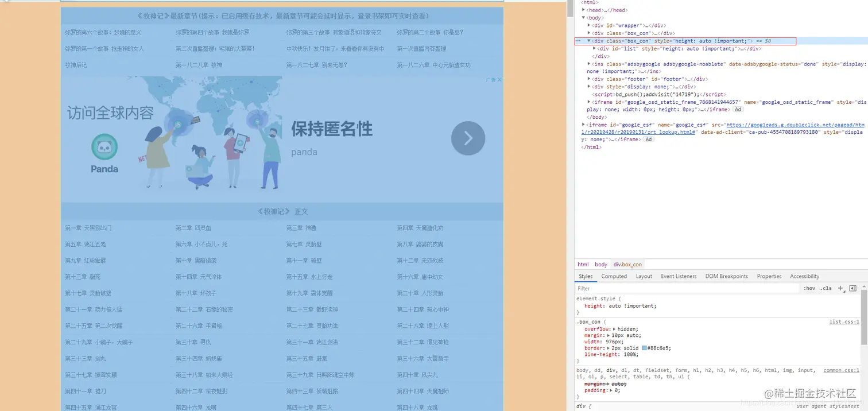This screenshot has height=411, width=868.
Task: Open the Event Listeners tab
Action: pyautogui.click(x=679, y=276)
